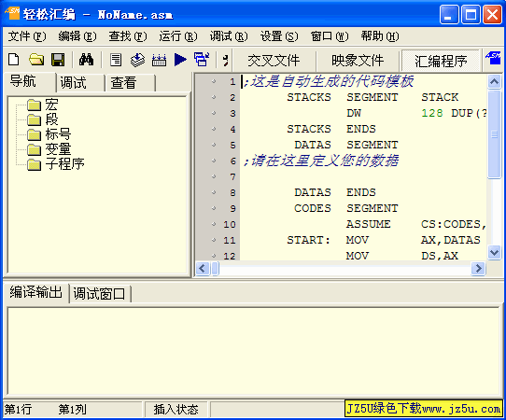
Task: Click the 交叉文件 button
Action: point(274,61)
